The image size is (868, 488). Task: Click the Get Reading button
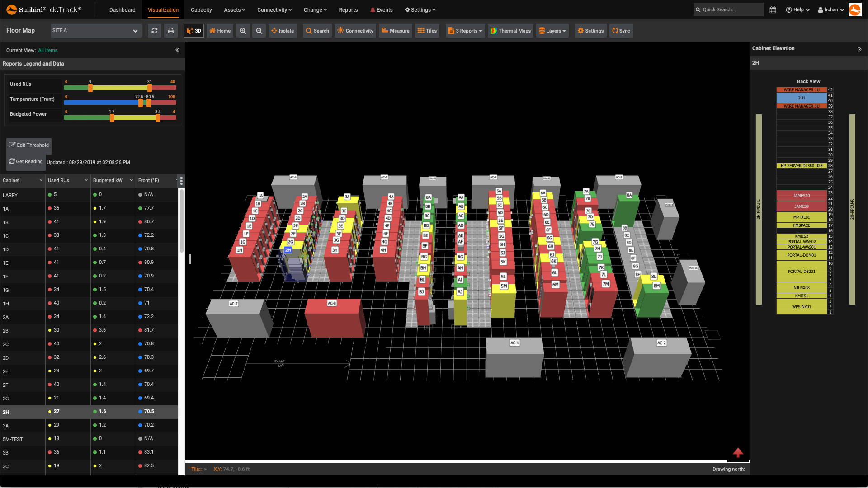[x=26, y=161]
